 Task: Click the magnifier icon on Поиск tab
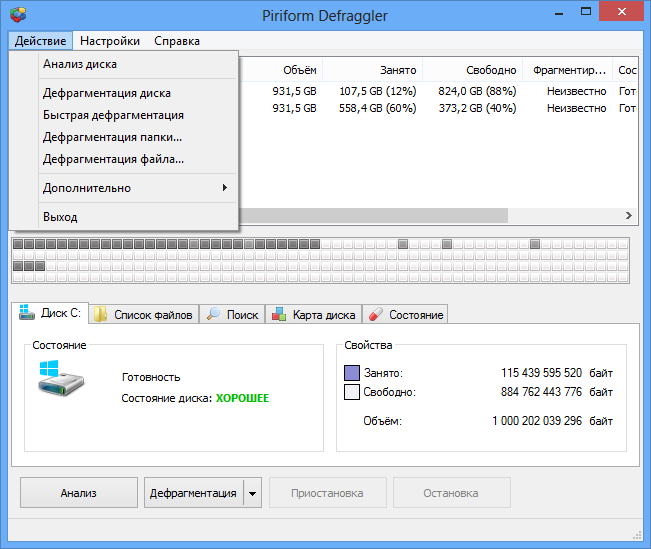(213, 314)
